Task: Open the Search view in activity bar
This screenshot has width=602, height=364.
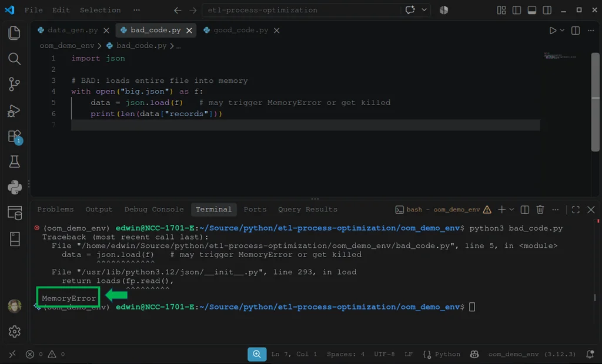Action: tap(14, 59)
